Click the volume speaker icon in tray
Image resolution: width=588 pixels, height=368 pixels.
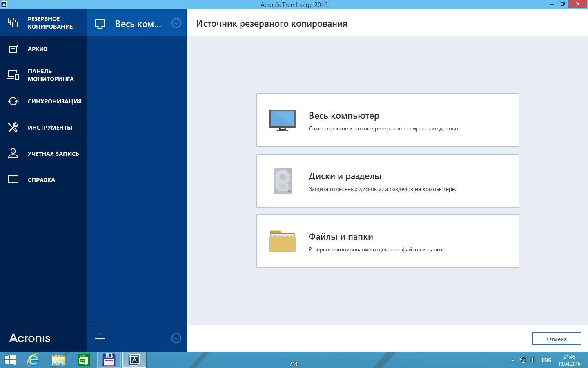[x=533, y=360]
